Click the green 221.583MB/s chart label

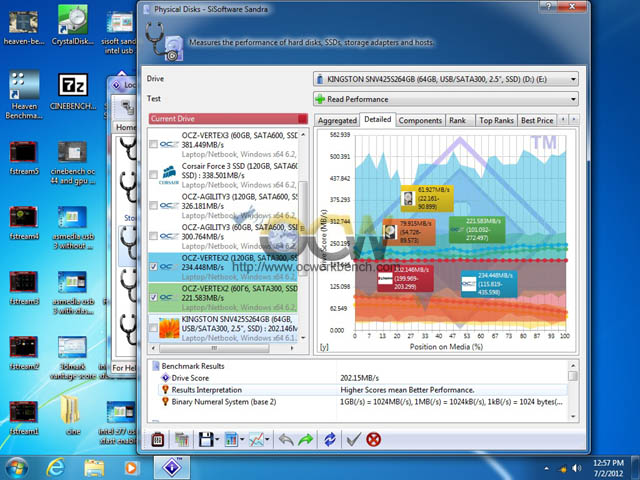click(477, 230)
